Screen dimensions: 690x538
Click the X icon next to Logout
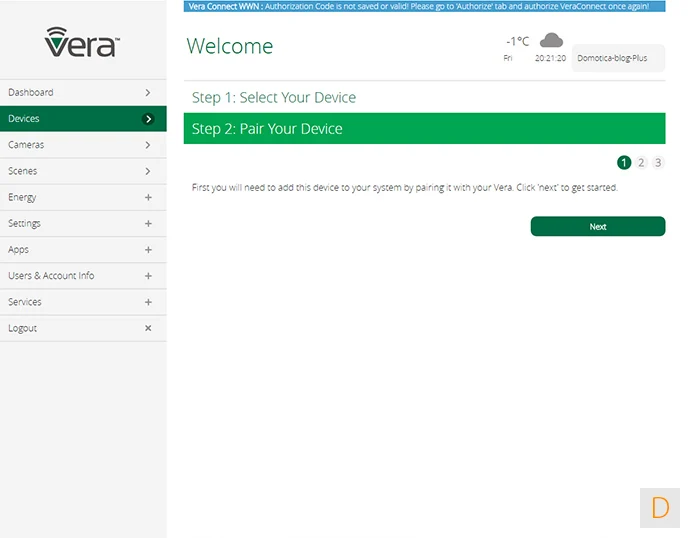click(148, 328)
